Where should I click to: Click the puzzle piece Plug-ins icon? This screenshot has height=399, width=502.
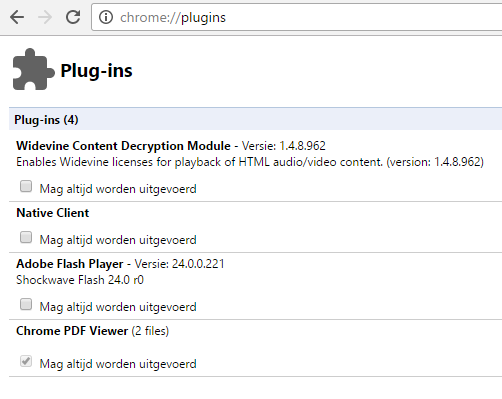point(33,69)
